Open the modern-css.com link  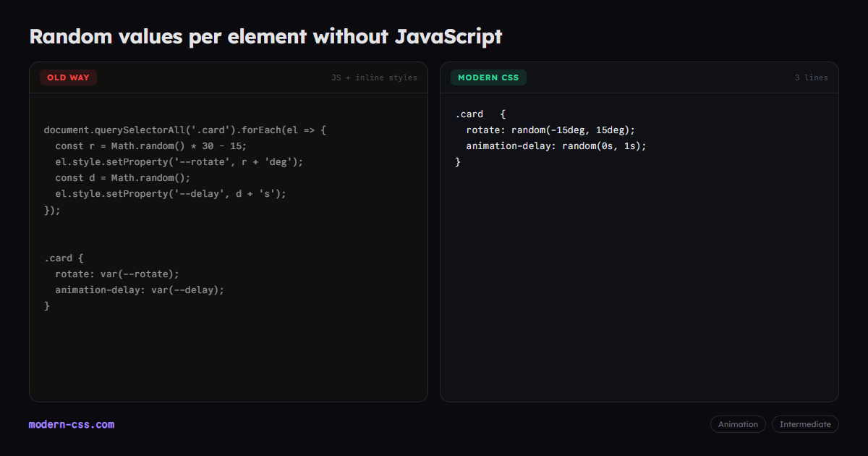[72, 425]
